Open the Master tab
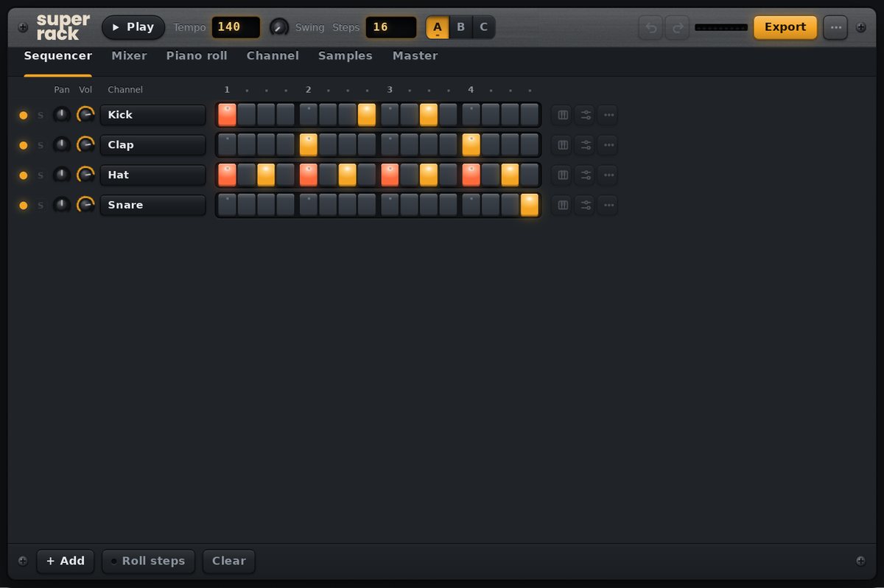Image resolution: width=884 pixels, height=588 pixels. (x=415, y=56)
